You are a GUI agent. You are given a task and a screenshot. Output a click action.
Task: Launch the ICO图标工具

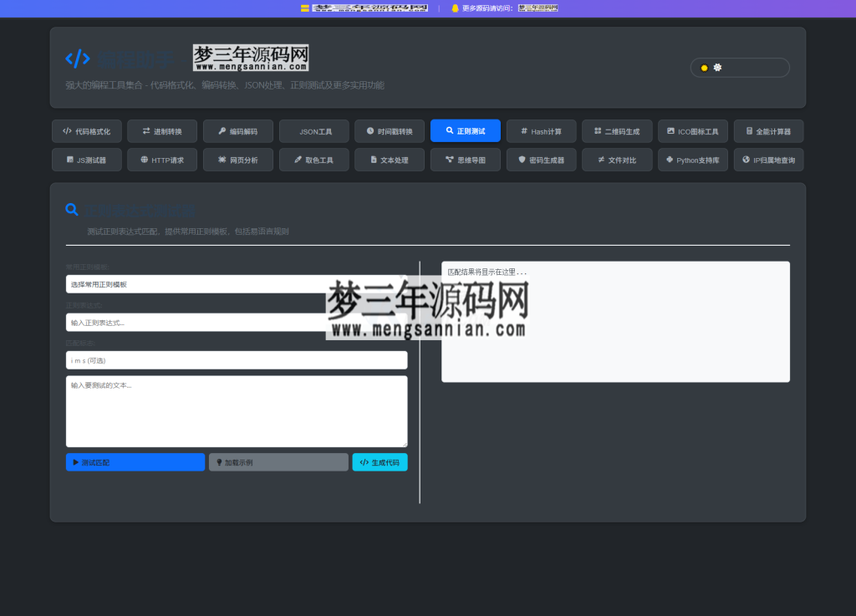point(692,130)
